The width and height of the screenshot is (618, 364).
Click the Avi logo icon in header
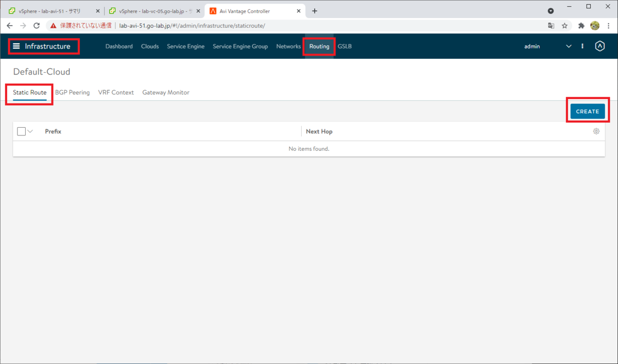599,46
